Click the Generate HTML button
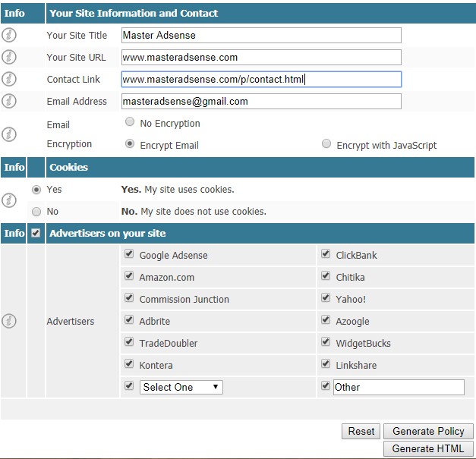476x459 pixels. 428,448
